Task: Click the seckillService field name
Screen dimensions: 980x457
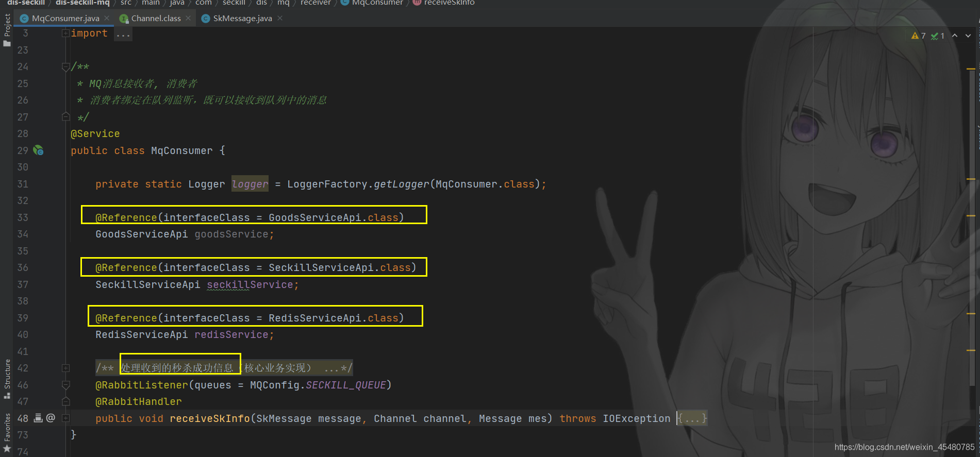Action: pos(250,284)
